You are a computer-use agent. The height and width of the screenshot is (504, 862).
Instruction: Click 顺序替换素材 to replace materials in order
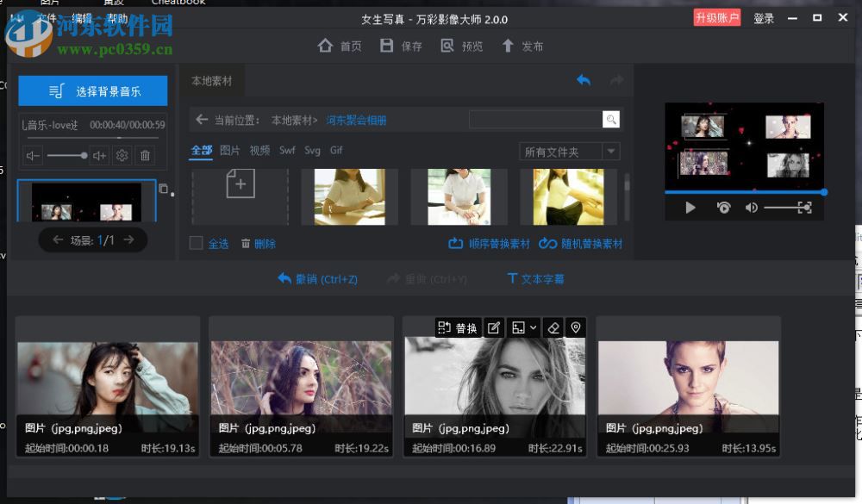[490, 244]
